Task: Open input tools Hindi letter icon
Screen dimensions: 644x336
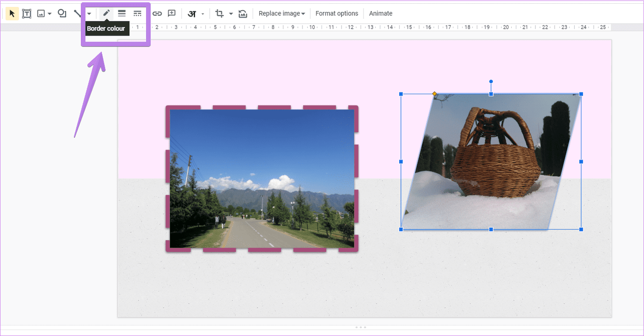Action: 192,14
